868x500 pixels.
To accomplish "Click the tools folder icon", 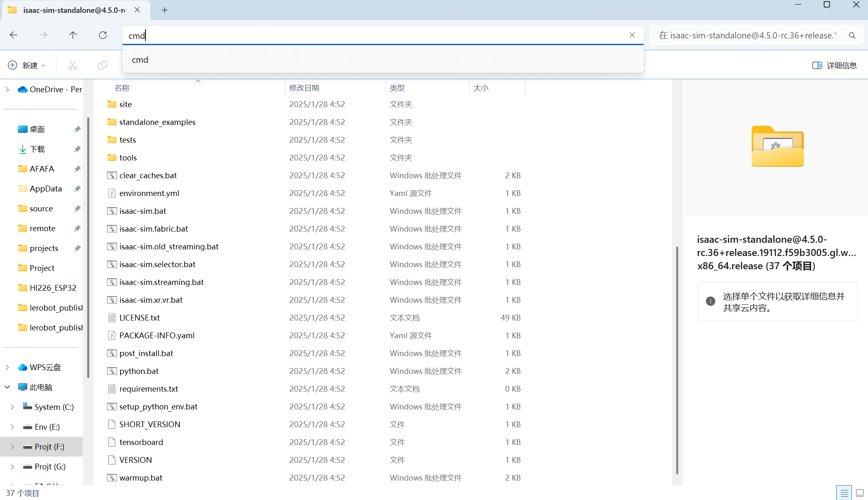I will (x=112, y=158).
